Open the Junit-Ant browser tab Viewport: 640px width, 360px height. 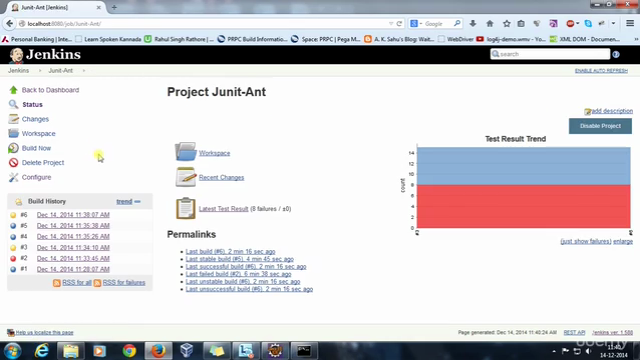click(56, 7)
